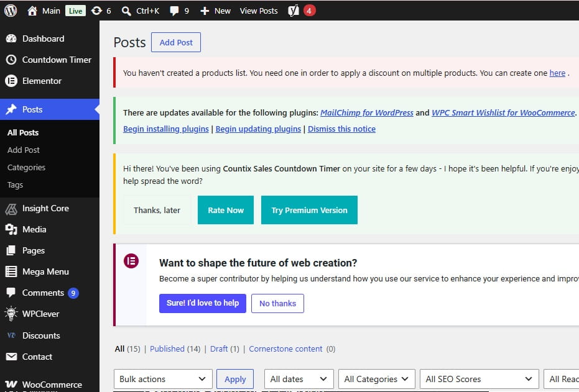The width and height of the screenshot is (579, 392).
Task: Open the Yoast SEO icon in the admin bar
Action: tap(293, 11)
